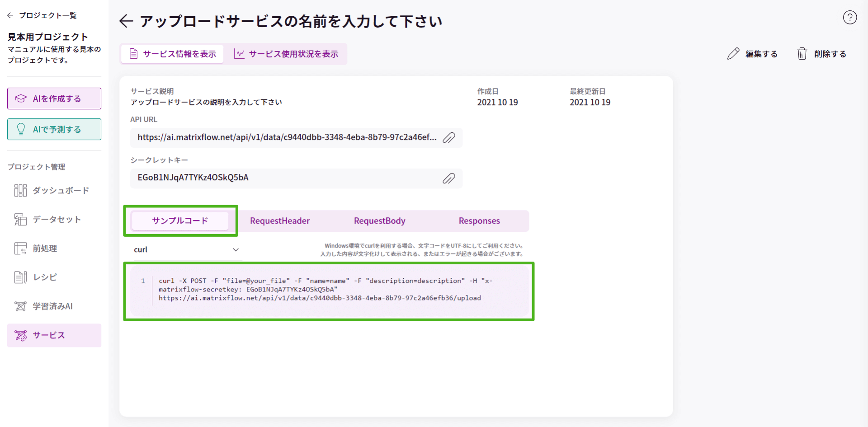Click the AIを作成する button
The image size is (868, 427).
tap(54, 99)
